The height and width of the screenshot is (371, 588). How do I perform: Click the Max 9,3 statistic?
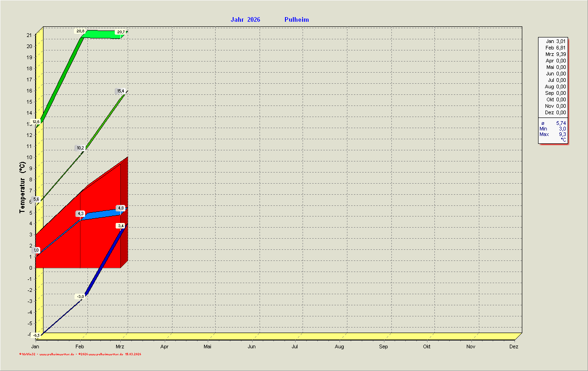553,134
